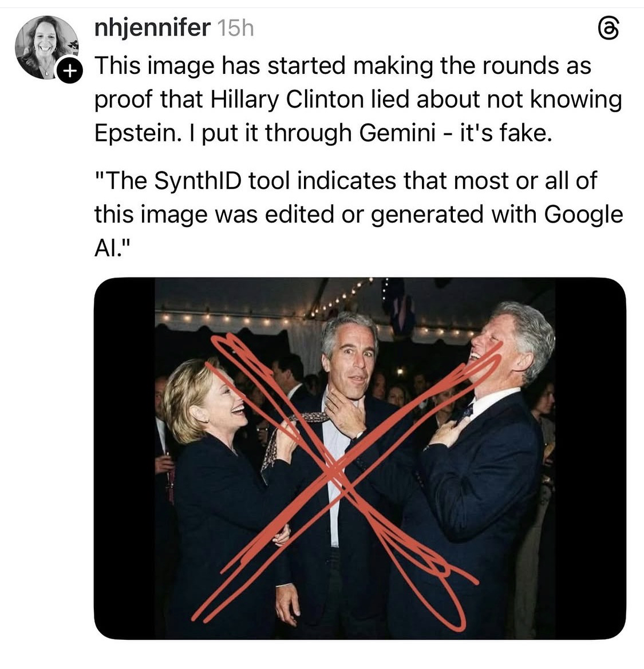Image resolution: width=644 pixels, height=669 pixels.
Task: Click the 15h post timestamp
Action: pos(236,28)
